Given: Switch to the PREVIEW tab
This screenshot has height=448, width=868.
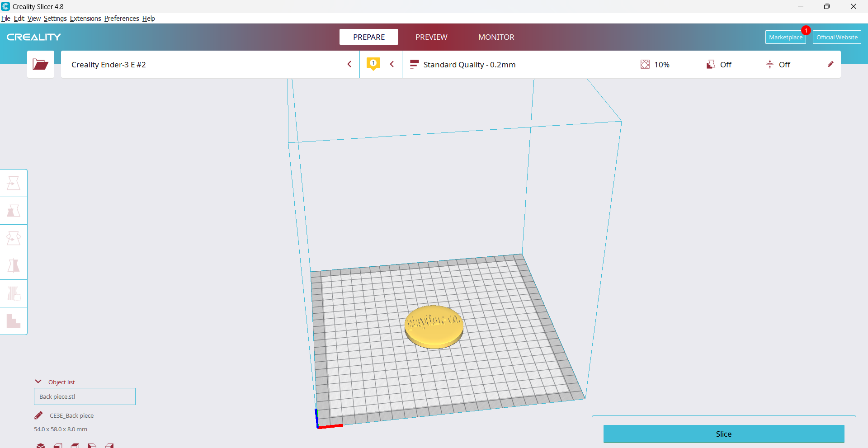Looking at the screenshot, I should tap(431, 37).
